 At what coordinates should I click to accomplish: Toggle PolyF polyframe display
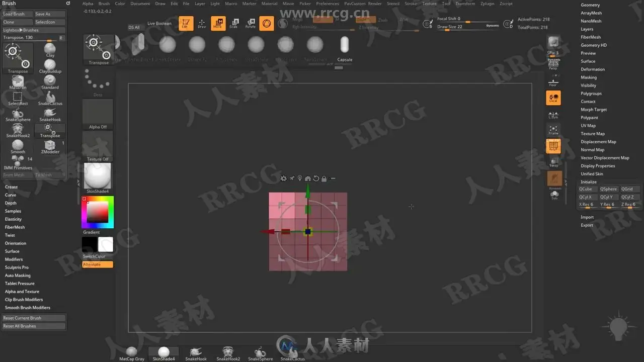point(553,146)
